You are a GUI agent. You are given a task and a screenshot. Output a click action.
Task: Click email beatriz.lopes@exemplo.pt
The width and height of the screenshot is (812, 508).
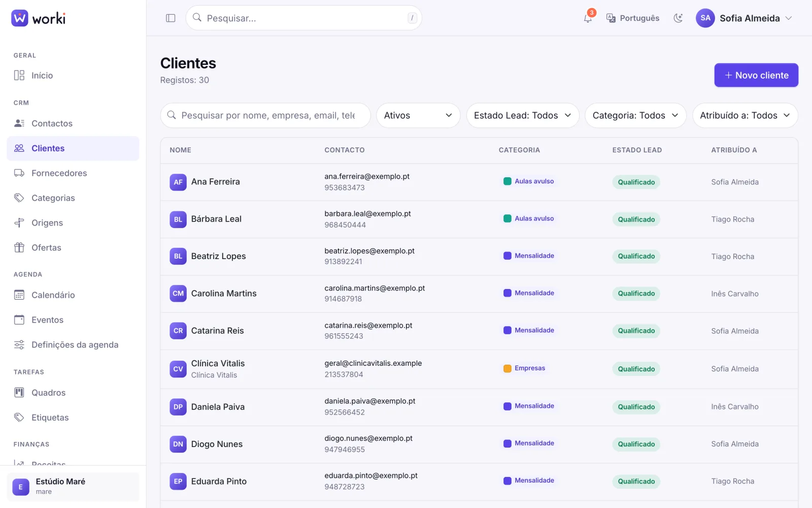pyautogui.click(x=369, y=251)
